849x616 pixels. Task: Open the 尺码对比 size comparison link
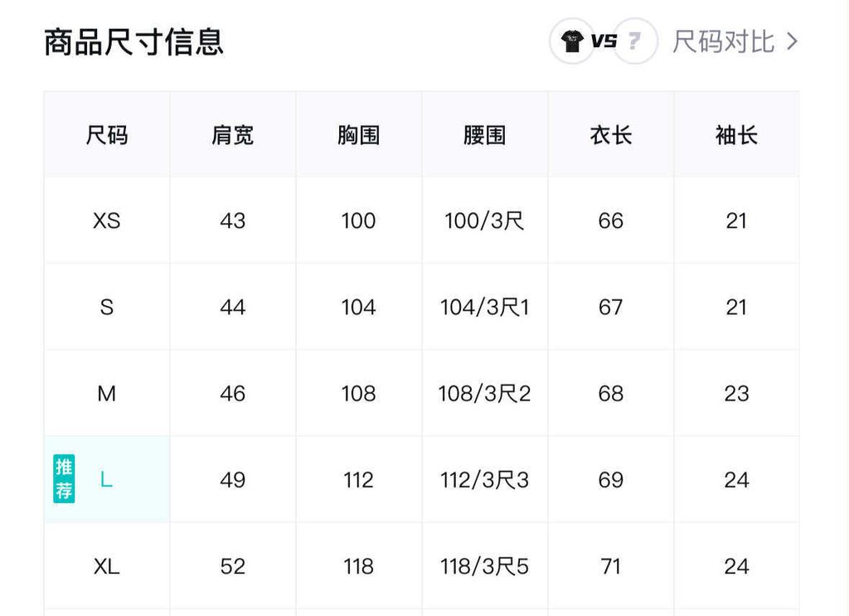point(723,41)
